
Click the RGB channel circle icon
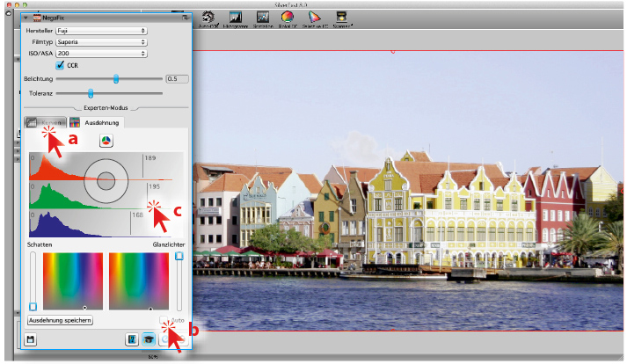tap(106, 140)
